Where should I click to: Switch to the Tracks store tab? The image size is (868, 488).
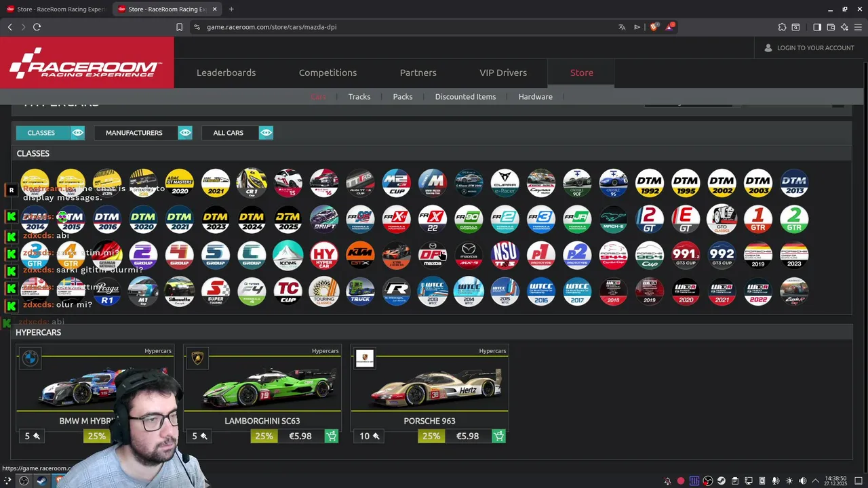pyautogui.click(x=359, y=97)
